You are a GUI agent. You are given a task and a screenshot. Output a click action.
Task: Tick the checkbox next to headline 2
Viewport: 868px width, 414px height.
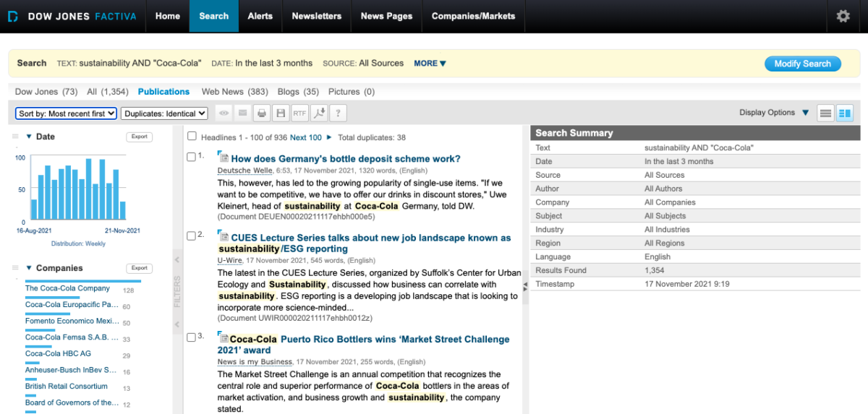click(191, 236)
